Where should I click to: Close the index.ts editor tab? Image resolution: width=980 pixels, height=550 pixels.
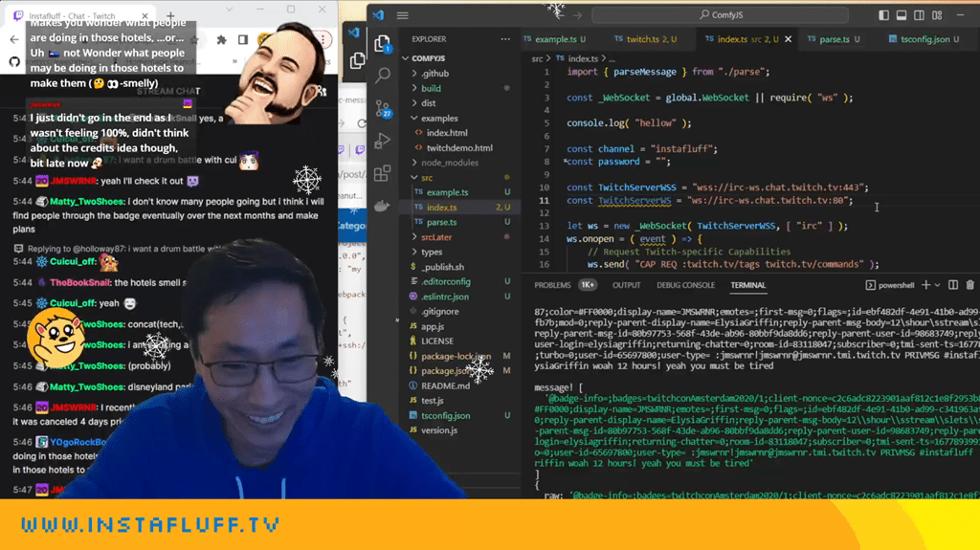(789, 39)
